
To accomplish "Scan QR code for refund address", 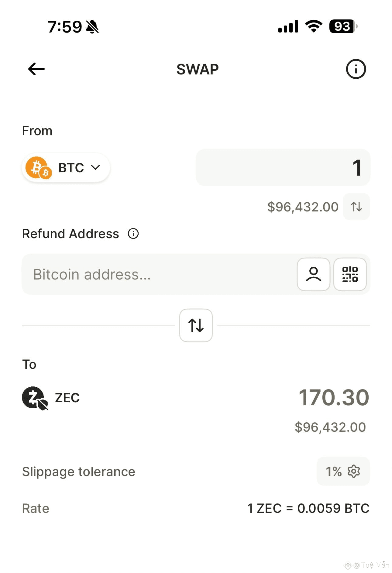I will pos(350,274).
